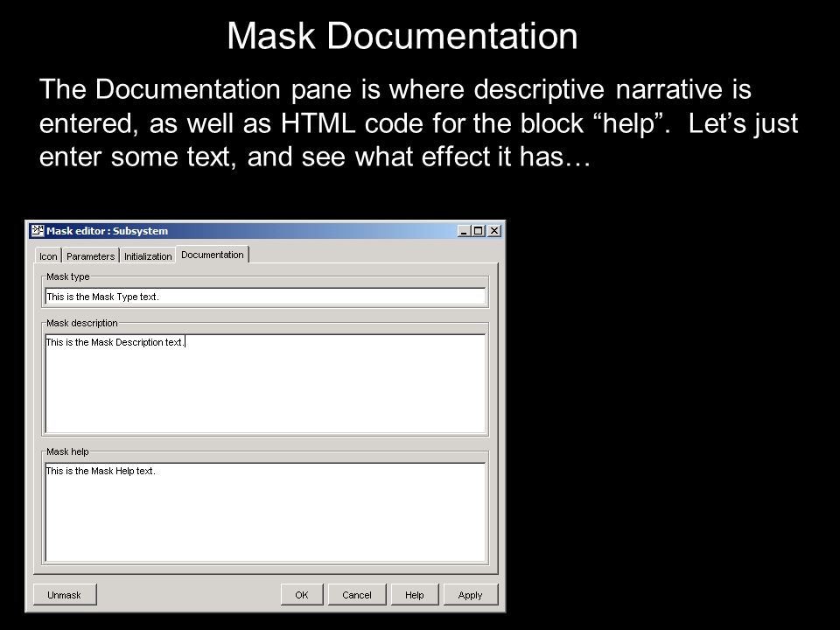Click the 'Mask Documentation' slide title
840x630 pixels.
click(x=402, y=36)
